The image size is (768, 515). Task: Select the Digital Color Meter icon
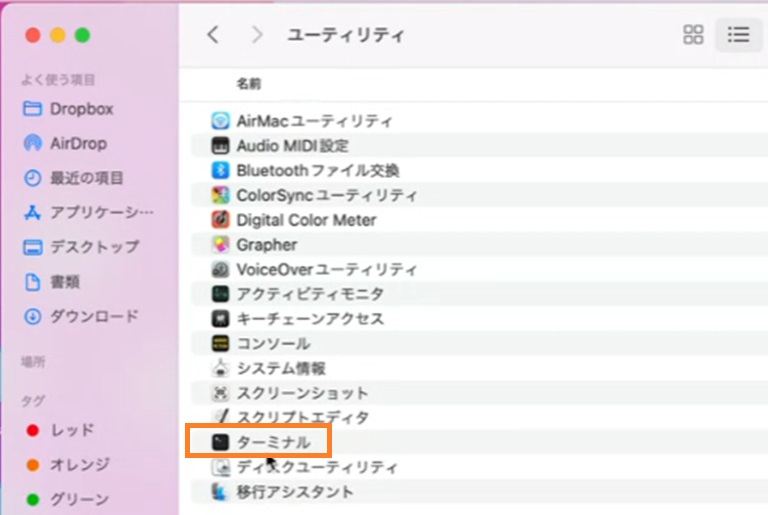[x=221, y=220]
